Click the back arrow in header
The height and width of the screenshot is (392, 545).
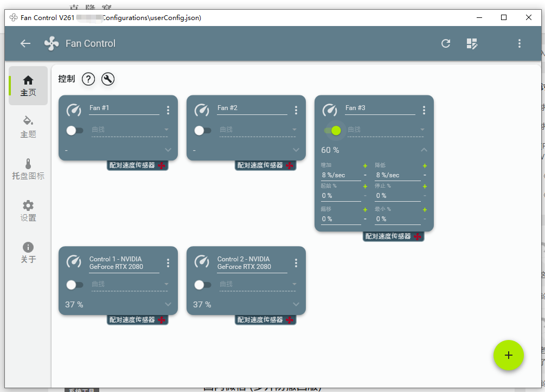[25, 43]
